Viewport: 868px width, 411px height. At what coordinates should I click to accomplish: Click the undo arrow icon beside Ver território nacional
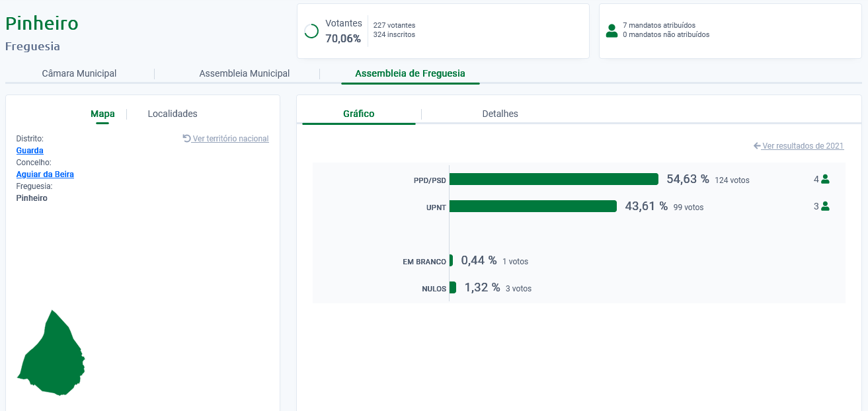pos(186,139)
